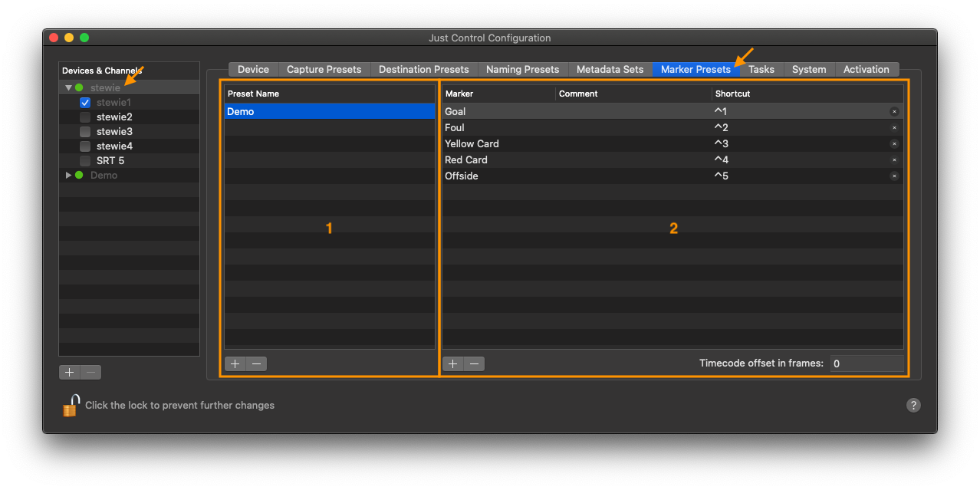Click the ^4 shortcut cell
This screenshot has width=980, height=490.
click(721, 159)
